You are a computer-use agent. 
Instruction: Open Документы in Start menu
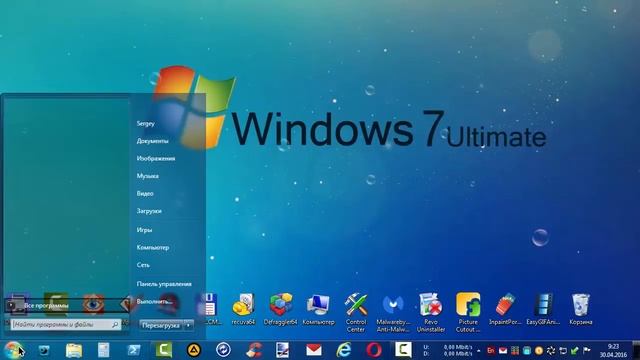[152, 141]
